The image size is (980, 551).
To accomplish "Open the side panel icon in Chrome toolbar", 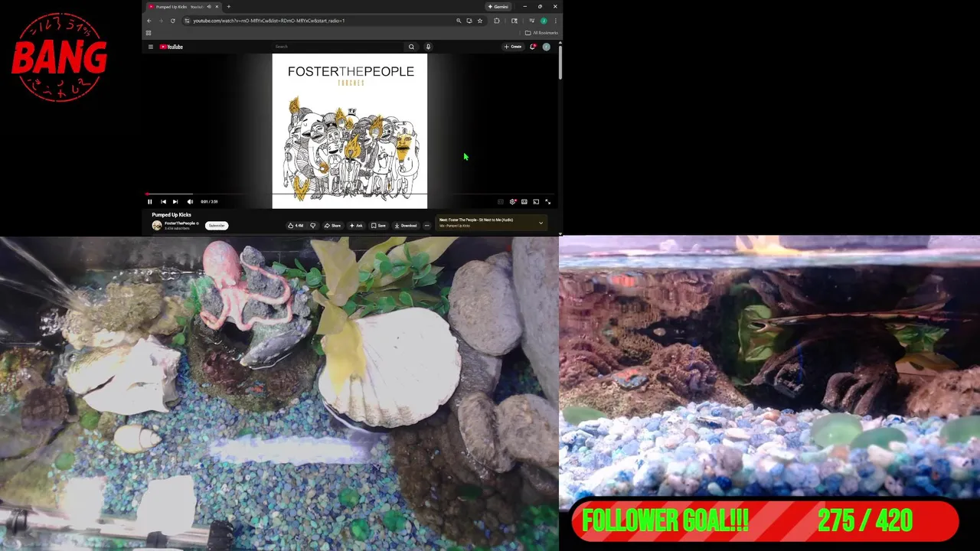I will [514, 21].
